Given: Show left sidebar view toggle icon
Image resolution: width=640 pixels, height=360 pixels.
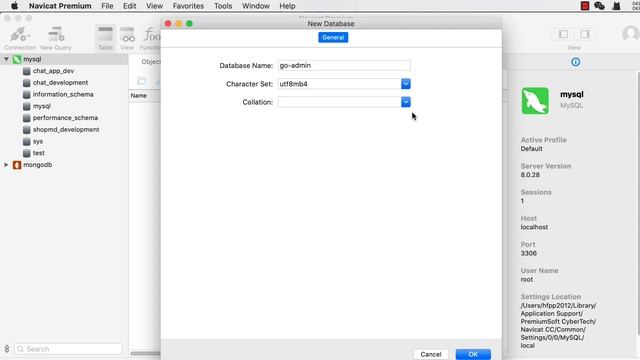Looking at the screenshot, I should click(x=563, y=34).
